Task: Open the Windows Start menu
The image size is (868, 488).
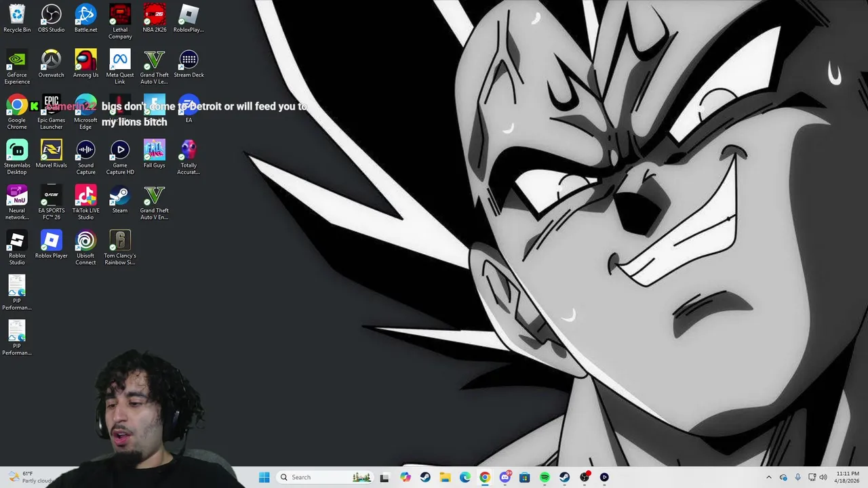Action: click(264, 477)
